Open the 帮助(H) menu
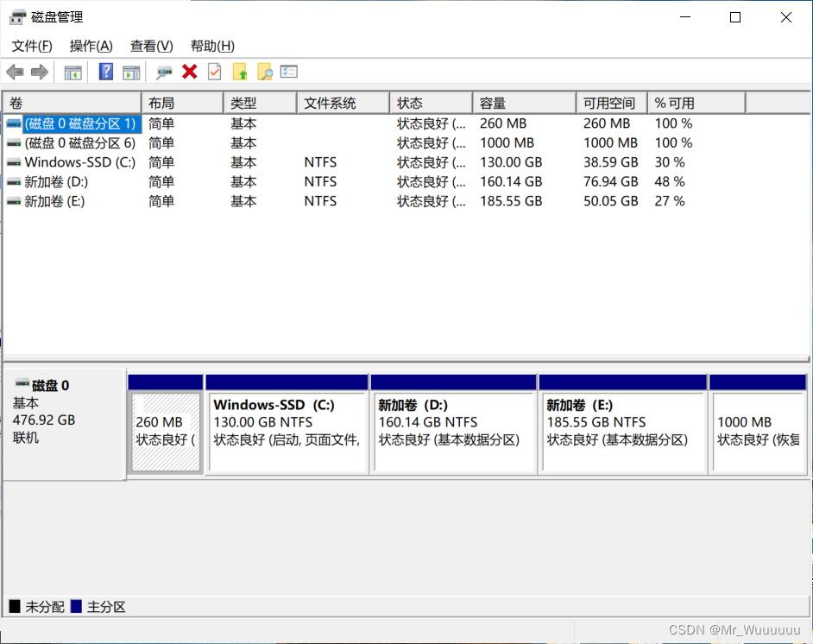 point(212,46)
